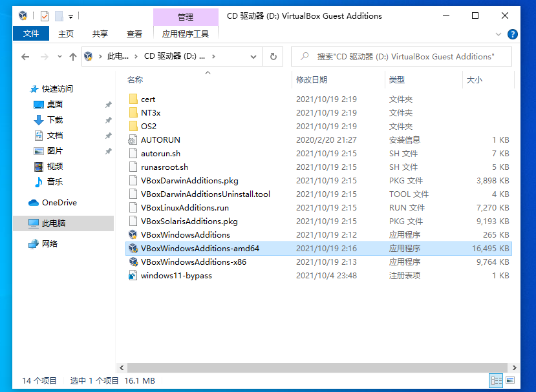Screen dimensions: 536x392
Task: Click the pin icon next to 桌面
Action: 109,105
